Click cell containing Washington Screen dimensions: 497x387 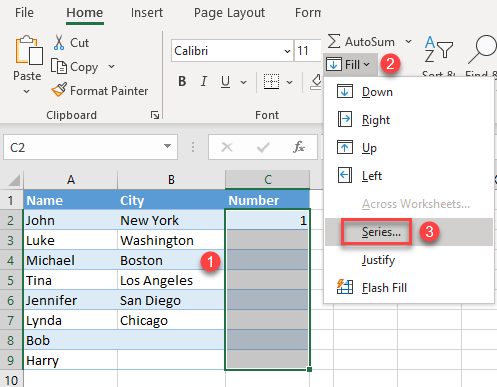pyautogui.click(x=171, y=240)
